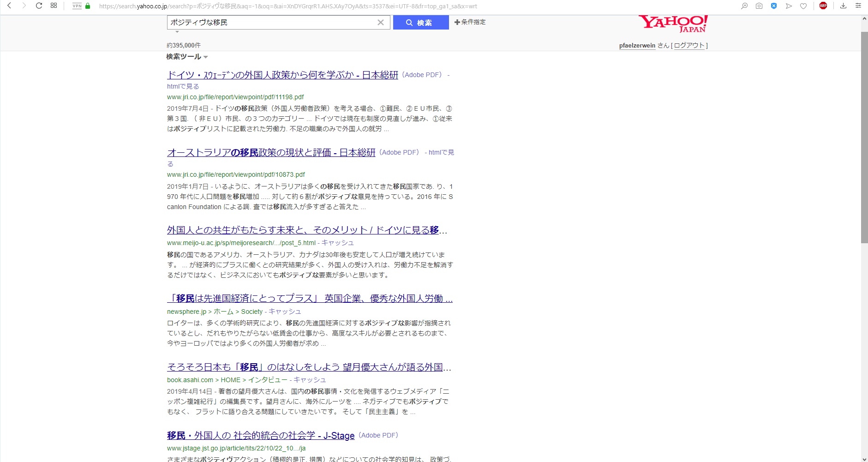The image size is (868, 462).
Task: Open the browser downloads panel
Action: pos(843,6)
